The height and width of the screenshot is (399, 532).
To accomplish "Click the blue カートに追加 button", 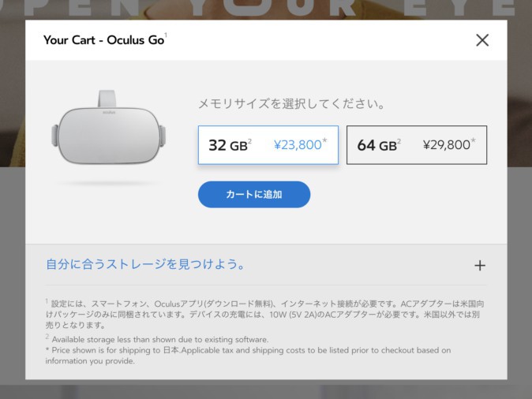I will click(253, 194).
